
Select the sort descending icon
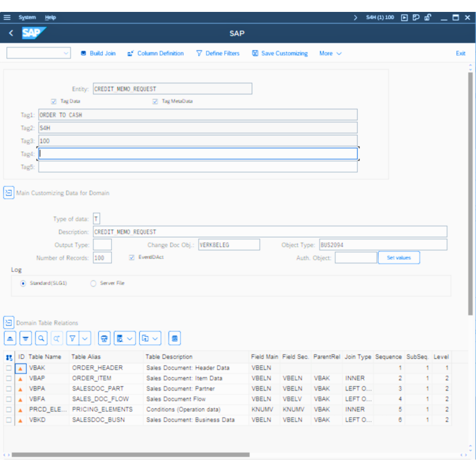(x=26, y=337)
